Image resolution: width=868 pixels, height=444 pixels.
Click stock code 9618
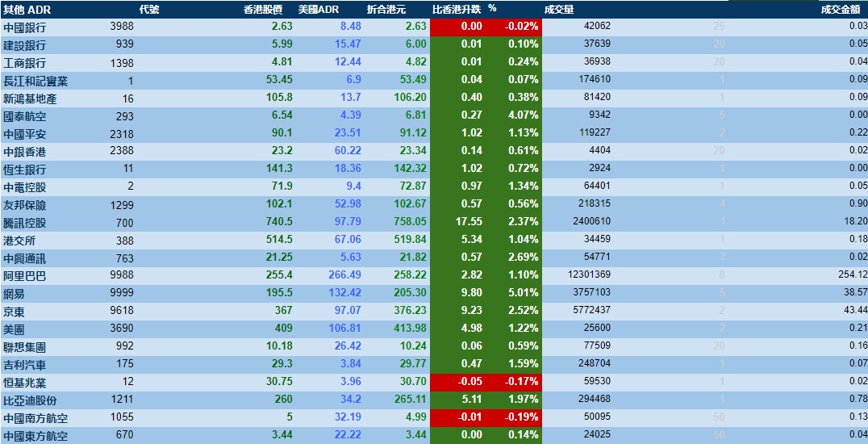(x=122, y=311)
